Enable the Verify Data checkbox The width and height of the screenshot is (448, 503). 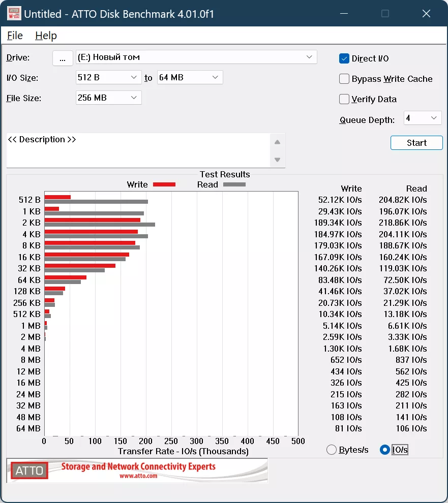(344, 99)
